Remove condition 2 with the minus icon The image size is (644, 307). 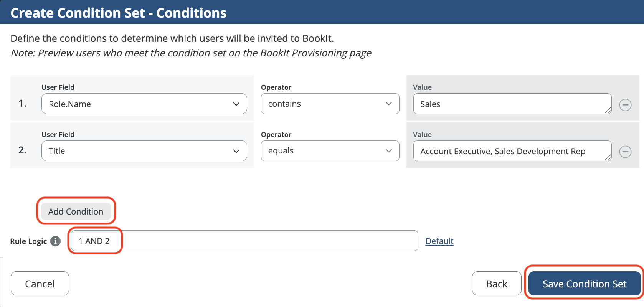pyautogui.click(x=625, y=152)
